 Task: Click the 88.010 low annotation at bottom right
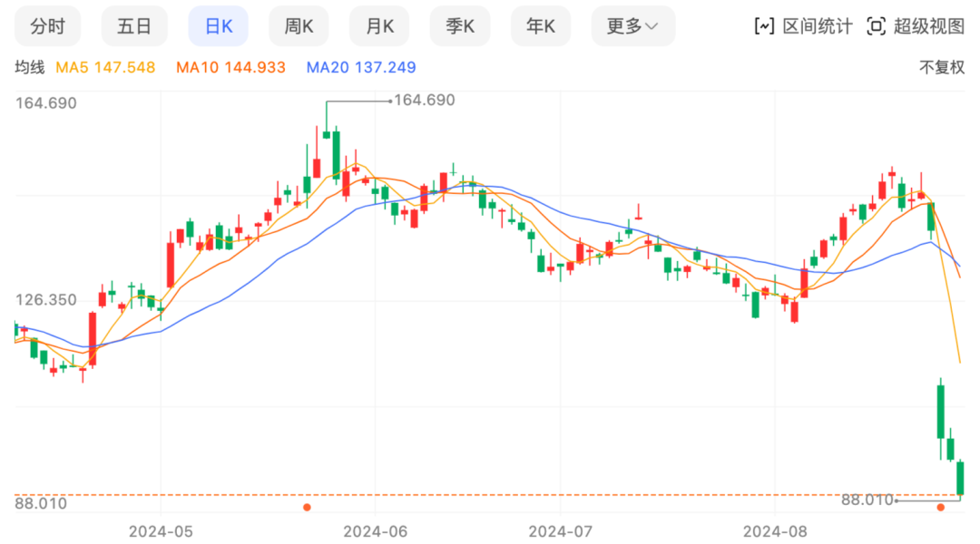pos(867,500)
